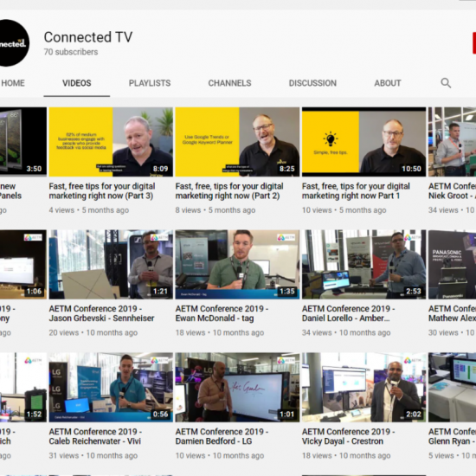Click '10 views • 10 months ago' text
Viewport: 476px width, 476px height.
(x=220, y=455)
